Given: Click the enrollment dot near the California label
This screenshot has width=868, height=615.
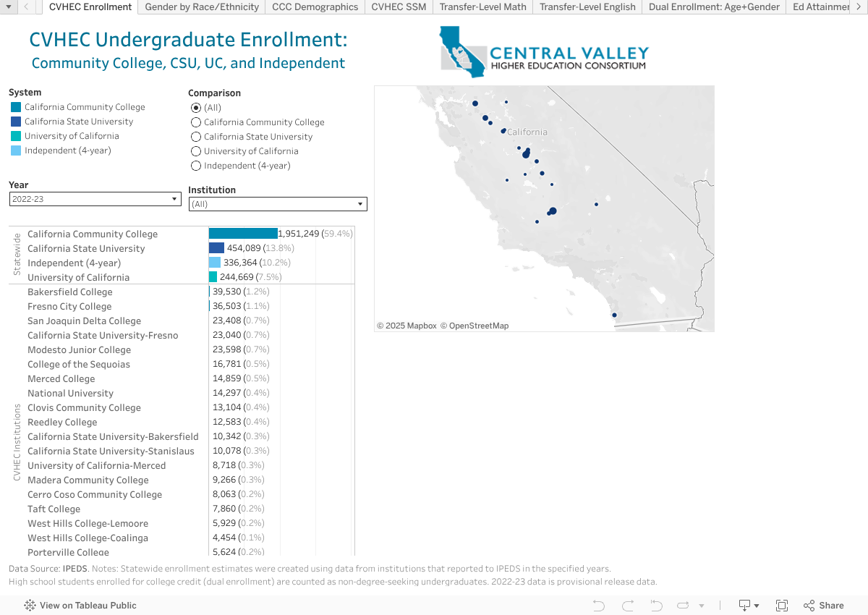Looking at the screenshot, I should click(x=502, y=132).
